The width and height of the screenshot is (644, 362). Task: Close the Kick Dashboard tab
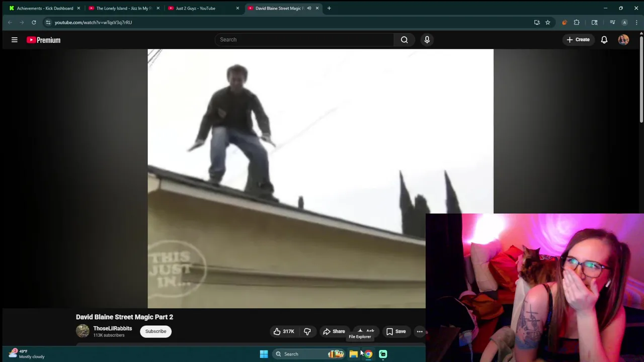(78, 8)
